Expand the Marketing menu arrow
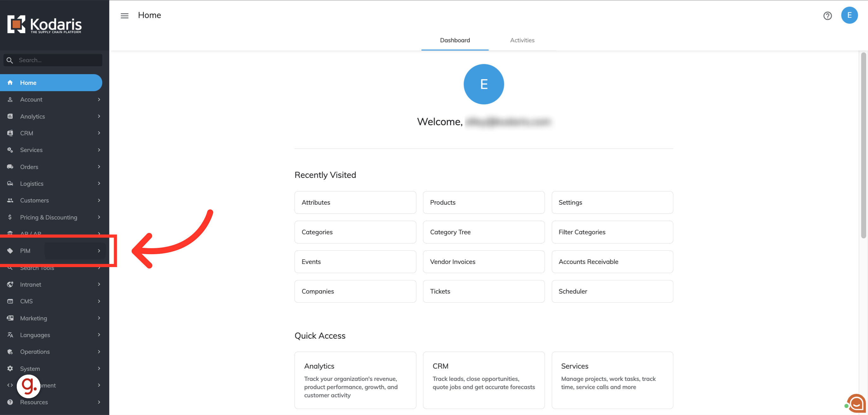The height and width of the screenshot is (415, 868). coord(99,318)
